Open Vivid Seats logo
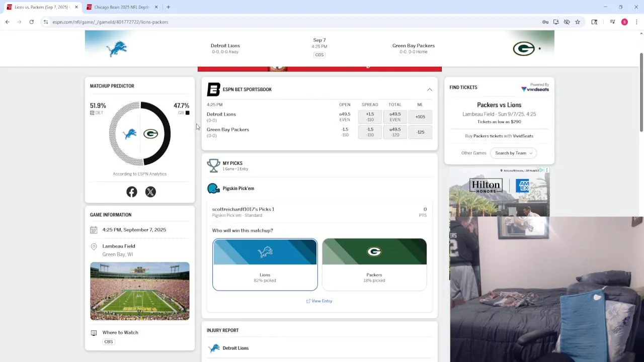Viewport: 644px width, 362px height. 535,89
